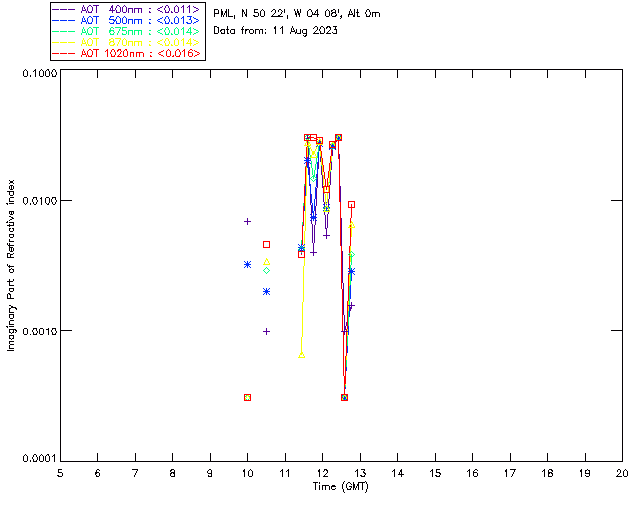Click the x-axis tick label '6'
The image size is (640, 512).
click(98, 473)
